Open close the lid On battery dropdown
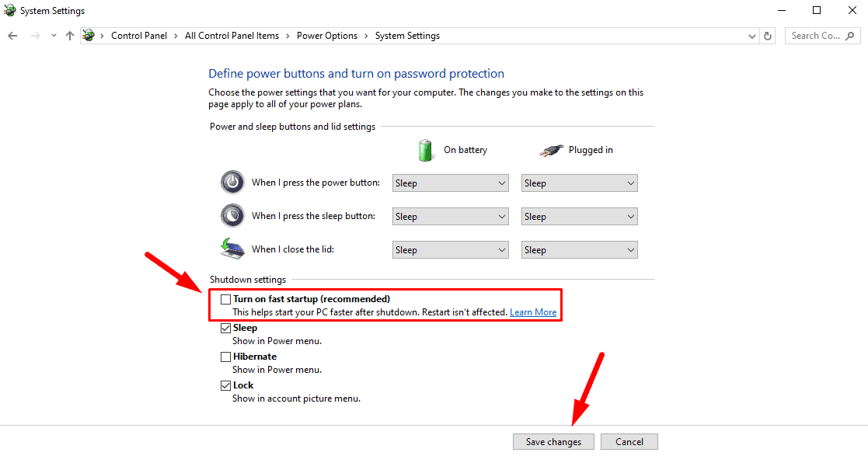Screen dimensions: 868x456 pos(451,249)
